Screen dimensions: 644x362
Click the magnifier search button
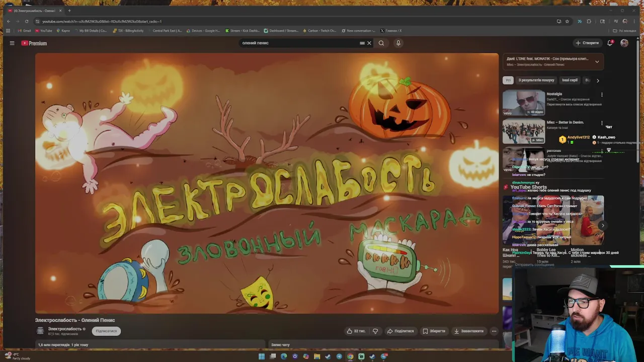click(x=381, y=43)
